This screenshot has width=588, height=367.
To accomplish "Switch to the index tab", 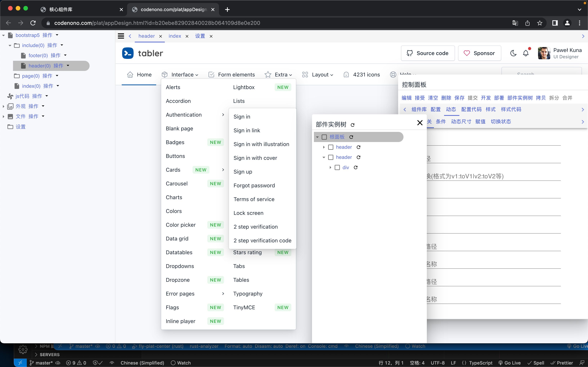I will [x=175, y=36].
